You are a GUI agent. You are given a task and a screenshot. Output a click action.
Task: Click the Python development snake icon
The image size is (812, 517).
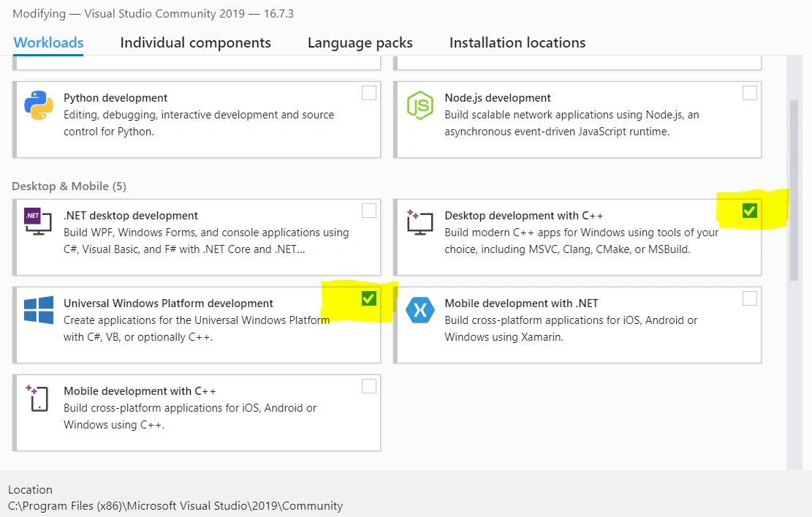coord(38,106)
